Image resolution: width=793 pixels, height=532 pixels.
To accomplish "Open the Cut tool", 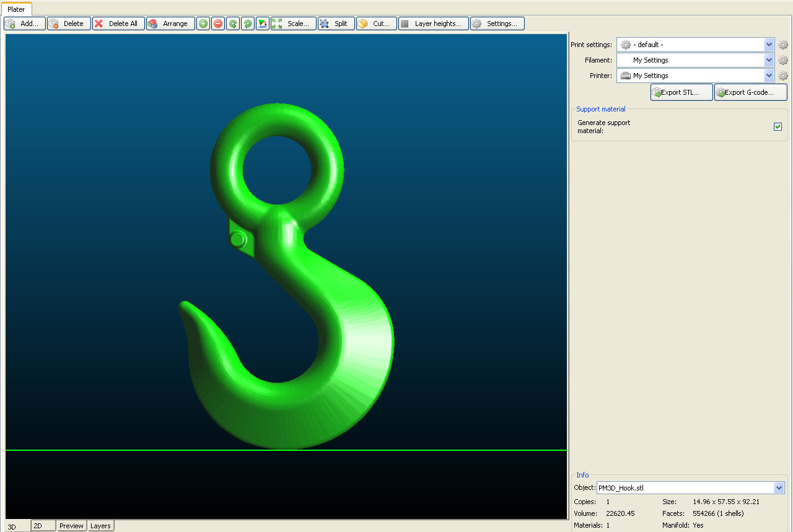I will 375,23.
